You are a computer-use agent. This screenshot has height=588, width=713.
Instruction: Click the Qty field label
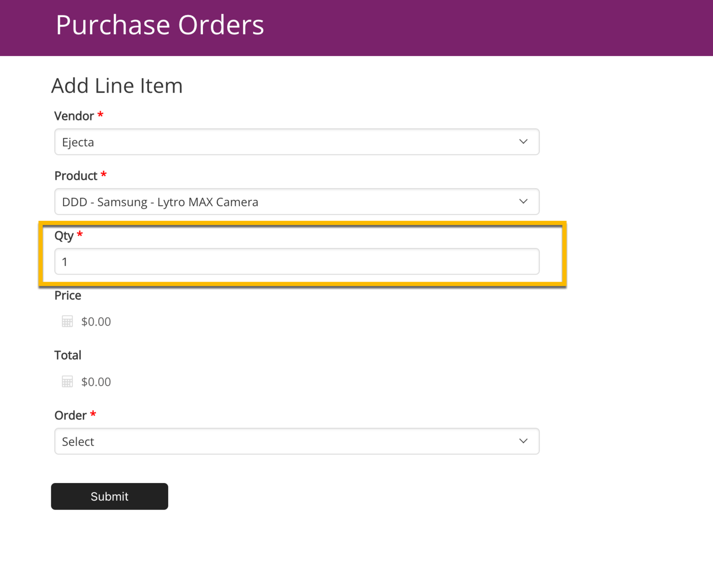pos(64,236)
